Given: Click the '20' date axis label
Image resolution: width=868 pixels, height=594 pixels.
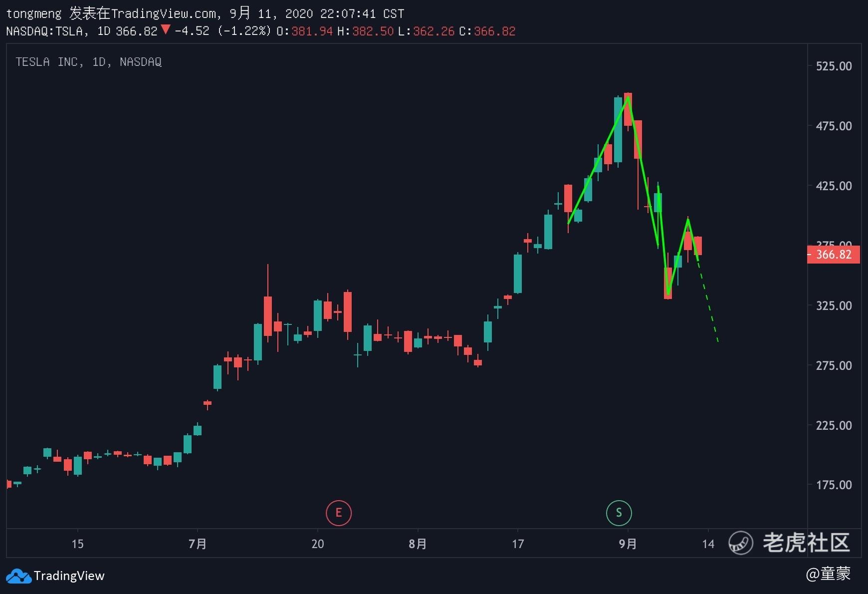Looking at the screenshot, I should point(318,544).
